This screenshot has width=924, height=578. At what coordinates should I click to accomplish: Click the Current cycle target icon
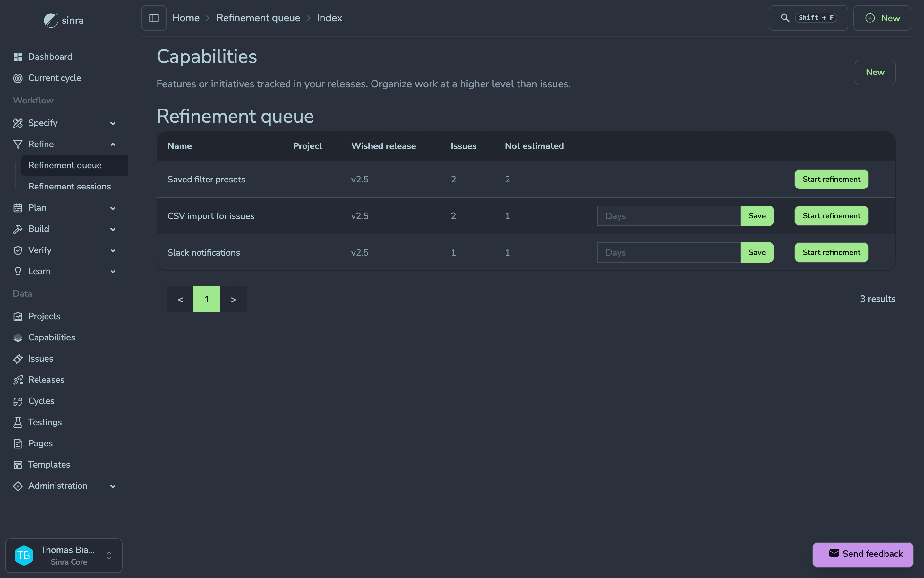18,78
